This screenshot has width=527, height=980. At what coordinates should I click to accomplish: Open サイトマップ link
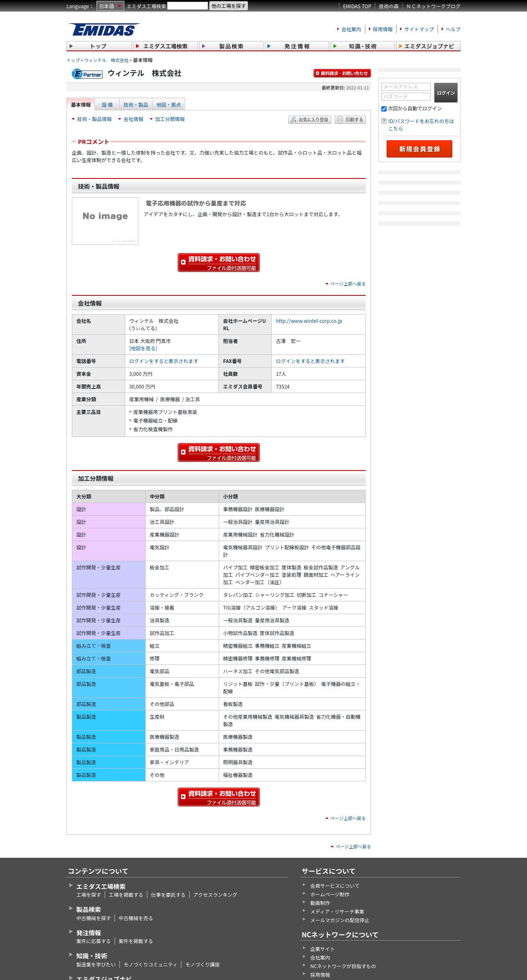(419, 29)
